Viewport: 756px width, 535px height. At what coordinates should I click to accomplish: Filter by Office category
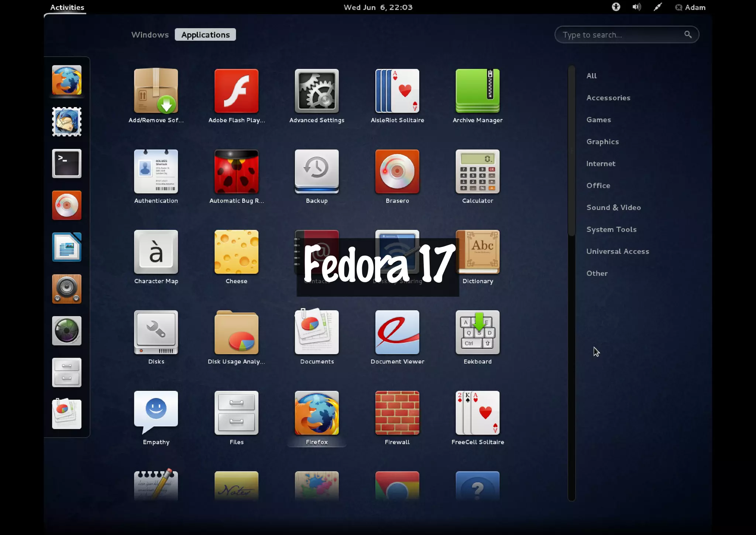[598, 185]
